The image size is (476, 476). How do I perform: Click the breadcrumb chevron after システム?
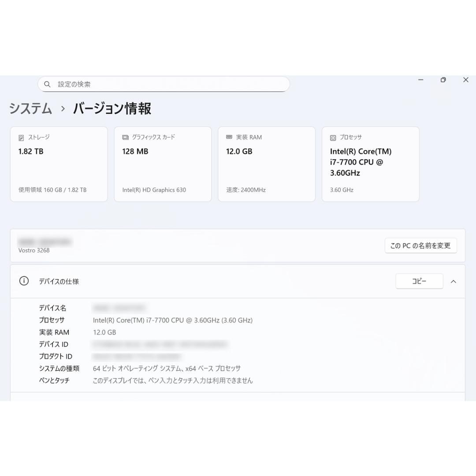pyautogui.click(x=63, y=108)
